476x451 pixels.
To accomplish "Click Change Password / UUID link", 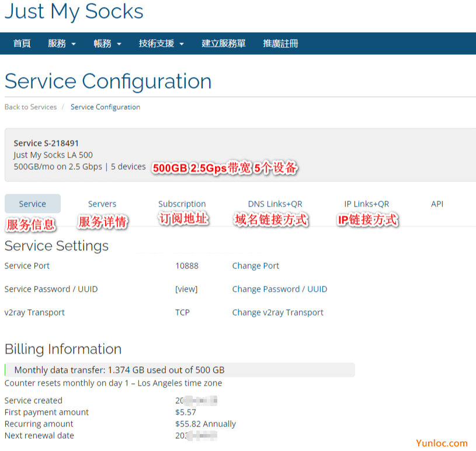I will point(280,289).
